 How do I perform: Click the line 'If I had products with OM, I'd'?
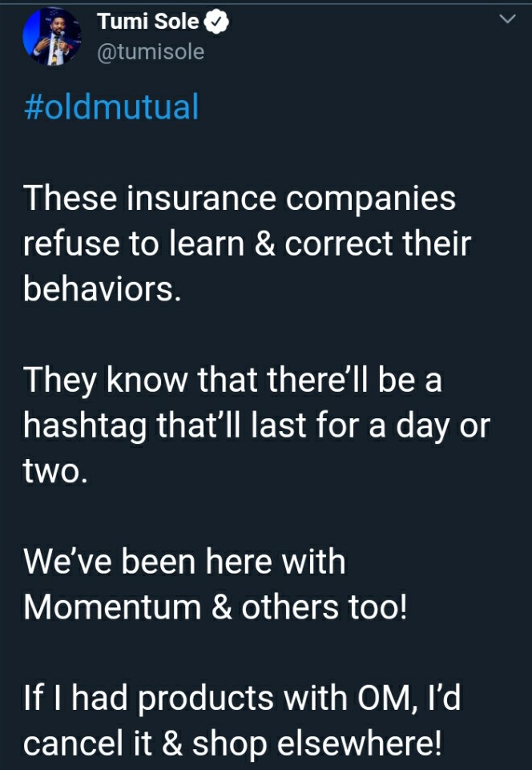(242, 698)
